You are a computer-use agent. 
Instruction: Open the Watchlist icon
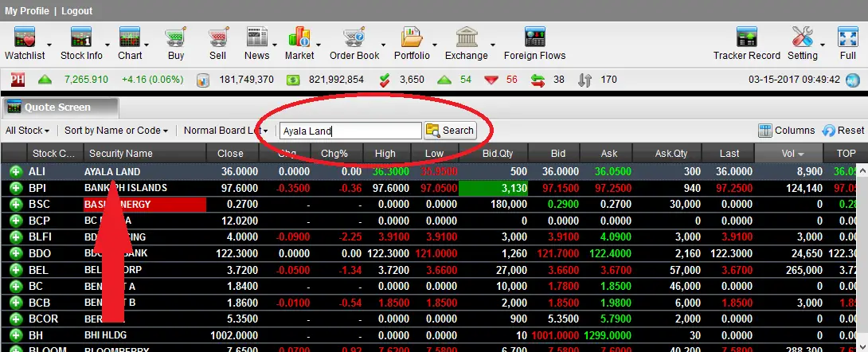coord(25,37)
